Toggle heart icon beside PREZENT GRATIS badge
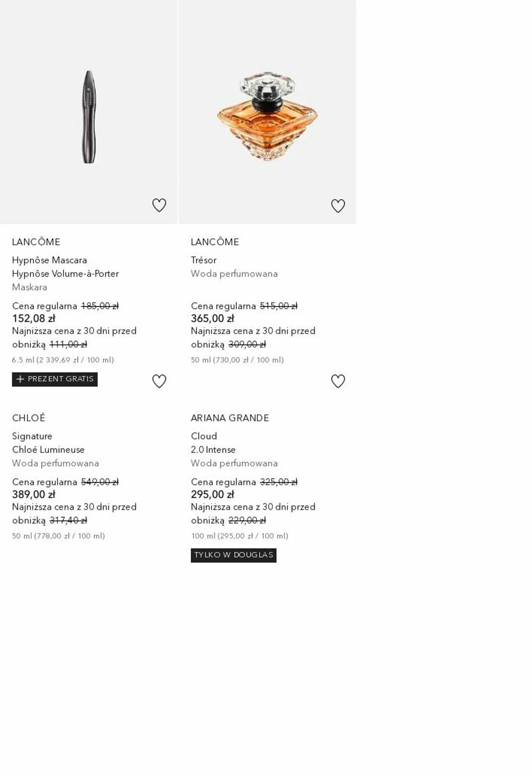 [x=159, y=381]
